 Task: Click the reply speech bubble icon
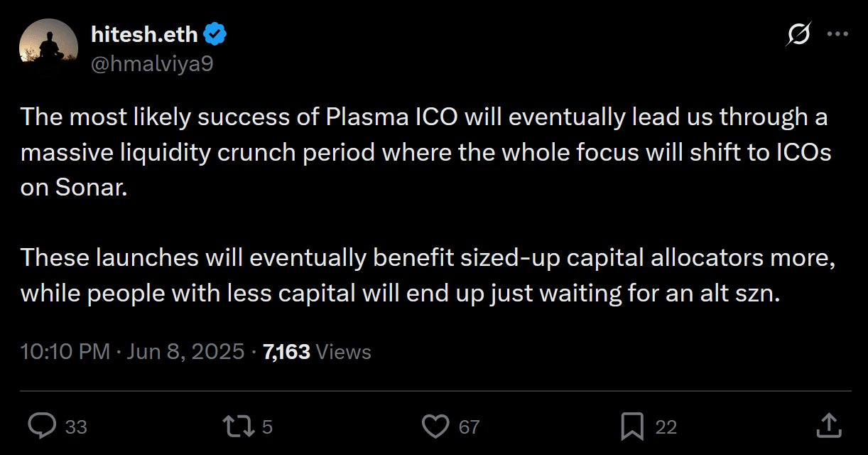click(x=42, y=426)
